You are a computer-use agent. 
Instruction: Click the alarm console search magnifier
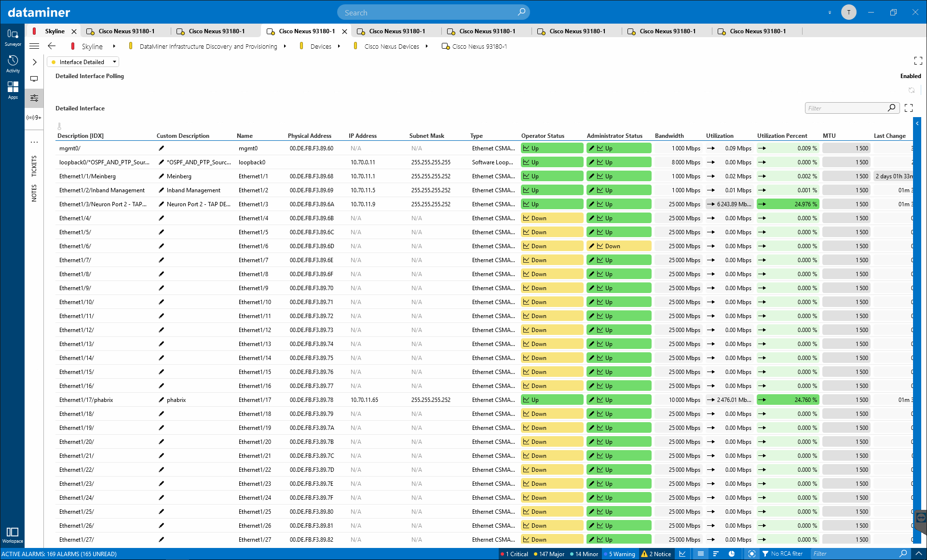tap(903, 554)
